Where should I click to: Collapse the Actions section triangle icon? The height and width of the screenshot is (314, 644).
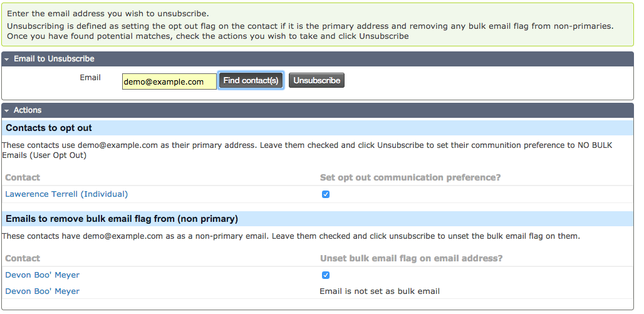pyautogui.click(x=7, y=110)
